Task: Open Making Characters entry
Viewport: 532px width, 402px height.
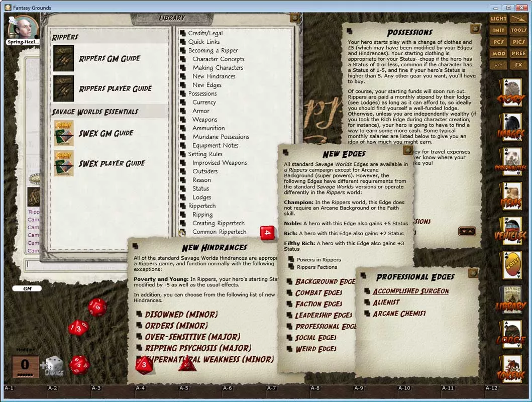Action: pyautogui.click(x=218, y=67)
